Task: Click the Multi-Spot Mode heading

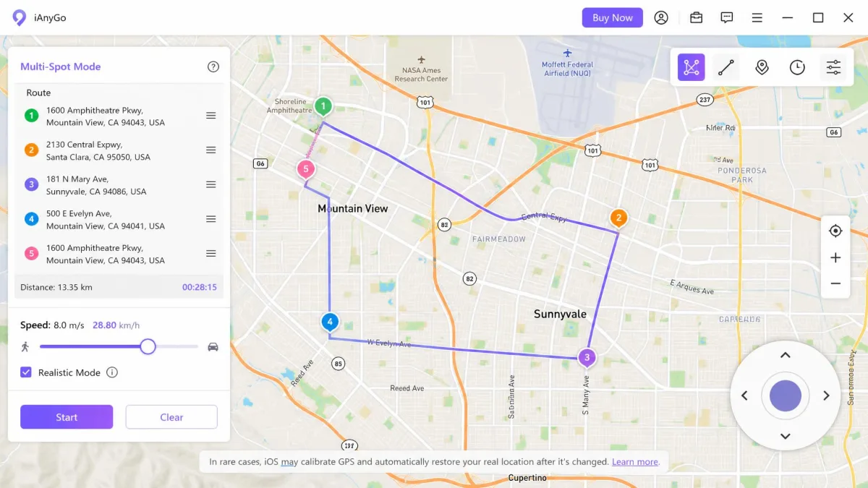Action: point(61,67)
